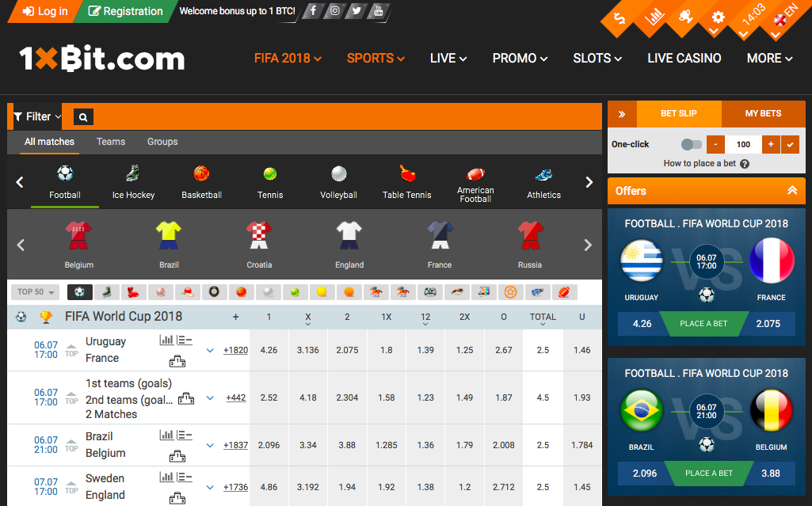Viewport: 812px width, 506px height.
Task: Collapse the bet slip with double-arrow
Action: coord(622,114)
